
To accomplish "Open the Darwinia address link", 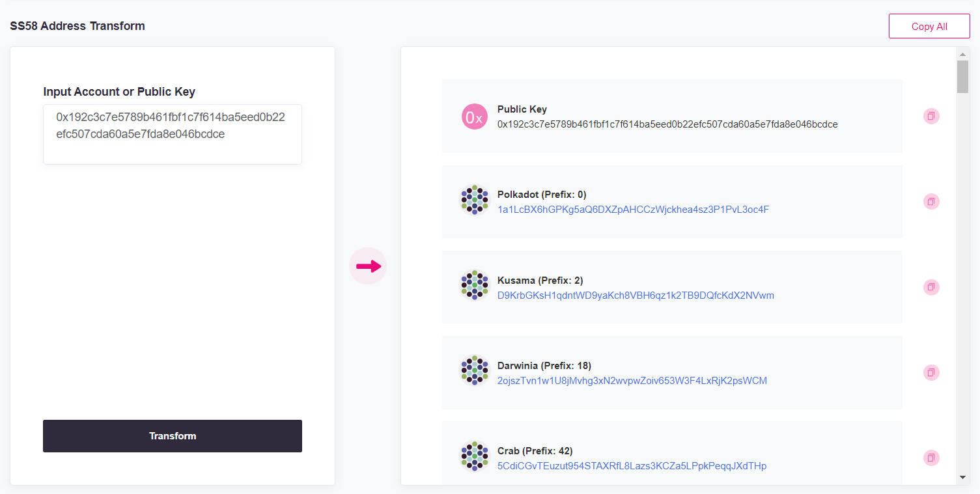I will click(x=632, y=381).
